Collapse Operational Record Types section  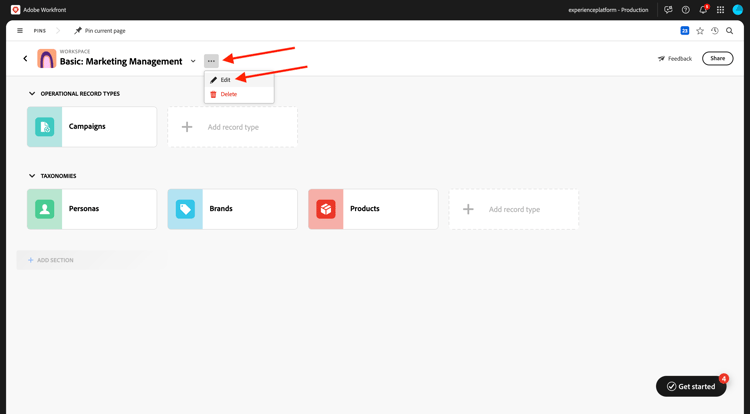[x=32, y=94]
